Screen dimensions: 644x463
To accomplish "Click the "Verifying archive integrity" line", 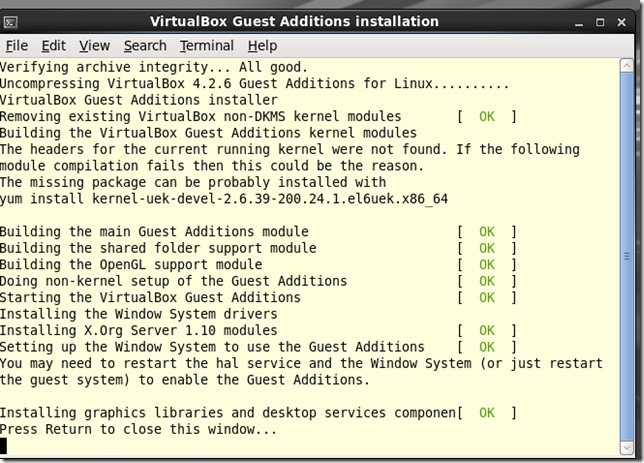I will pyautogui.click(x=137, y=67).
